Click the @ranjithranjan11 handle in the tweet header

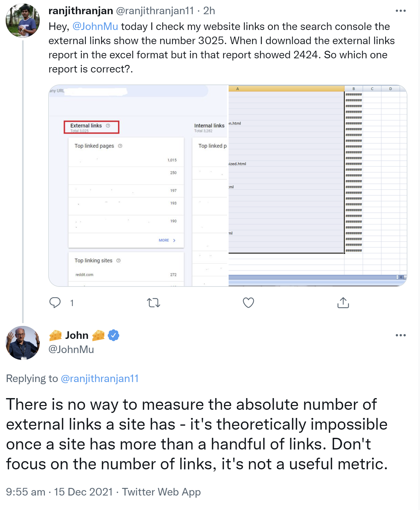[x=155, y=11]
